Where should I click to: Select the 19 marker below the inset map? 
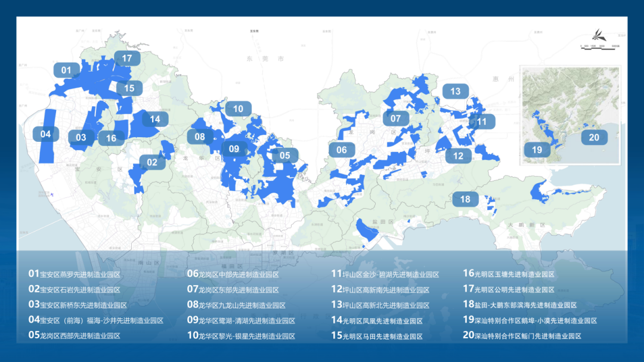[x=537, y=150]
